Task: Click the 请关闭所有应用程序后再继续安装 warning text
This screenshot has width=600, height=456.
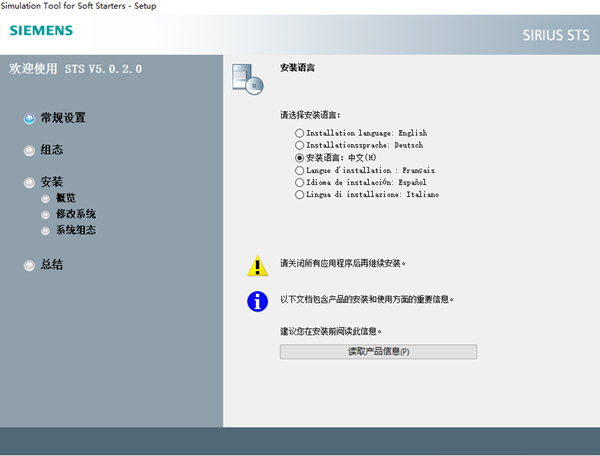Action: point(343,263)
